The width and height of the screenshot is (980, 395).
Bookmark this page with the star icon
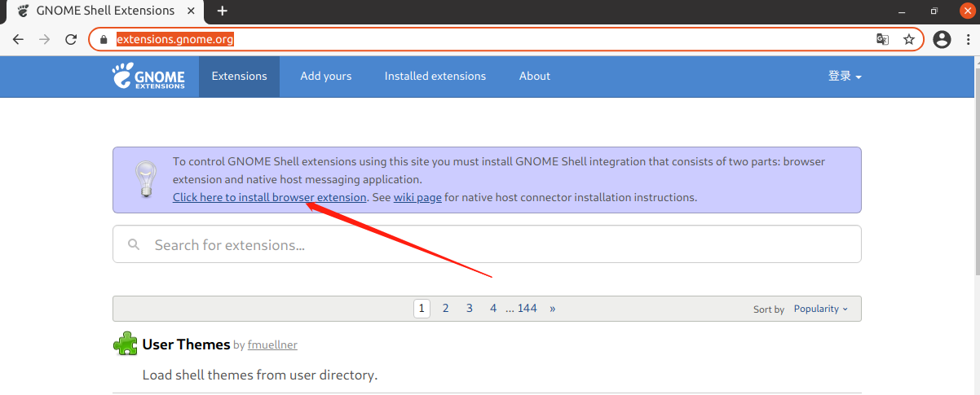coord(908,39)
